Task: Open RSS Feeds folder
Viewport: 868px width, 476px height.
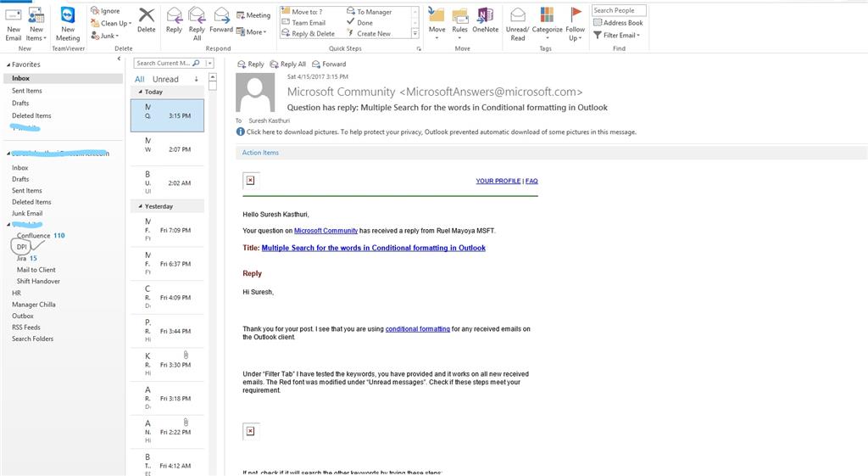Action: (x=26, y=328)
